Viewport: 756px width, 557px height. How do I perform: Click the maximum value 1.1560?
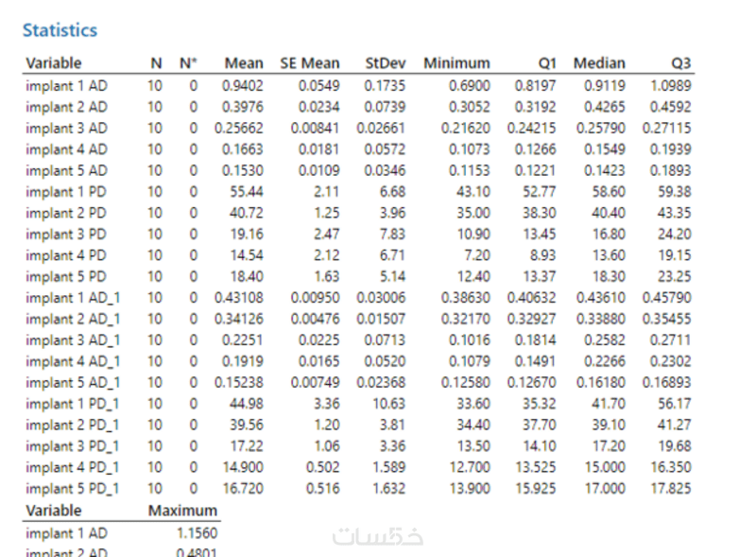tap(198, 534)
